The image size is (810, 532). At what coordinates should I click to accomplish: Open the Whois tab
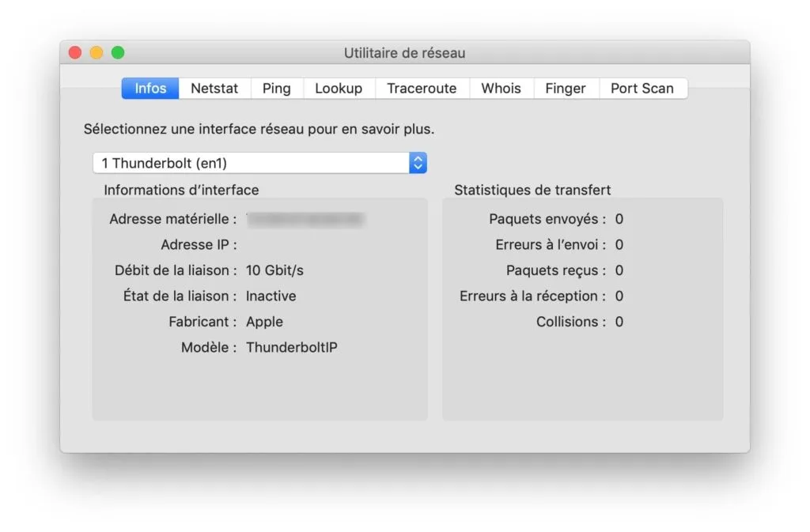click(501, 88)
